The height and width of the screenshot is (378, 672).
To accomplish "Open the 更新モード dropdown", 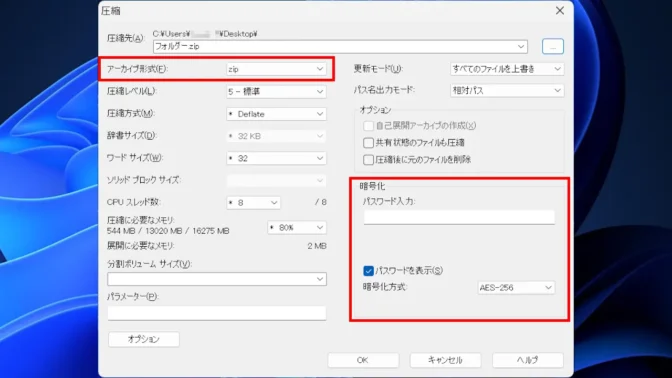I will click(507, 69).
